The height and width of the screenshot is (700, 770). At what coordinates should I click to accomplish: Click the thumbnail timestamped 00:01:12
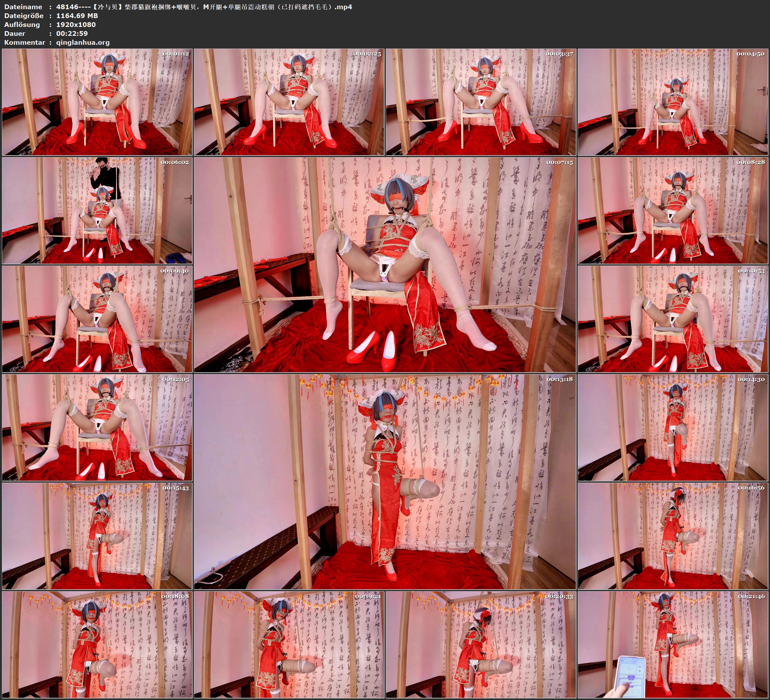[x=97, y=102]
